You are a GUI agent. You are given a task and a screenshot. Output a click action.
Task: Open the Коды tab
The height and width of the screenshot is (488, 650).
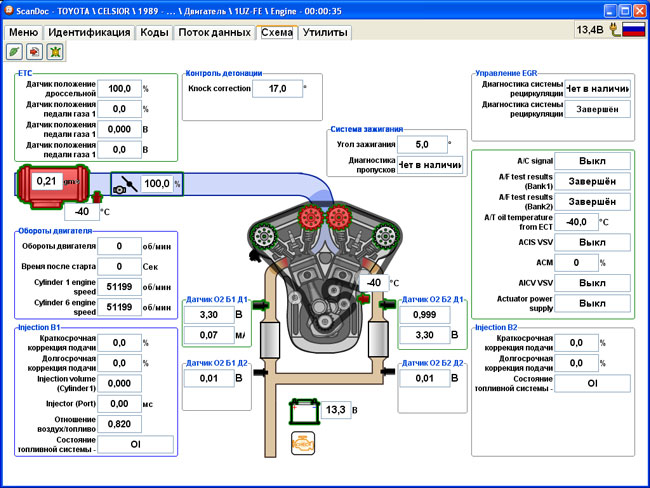[x=154, y=32]
